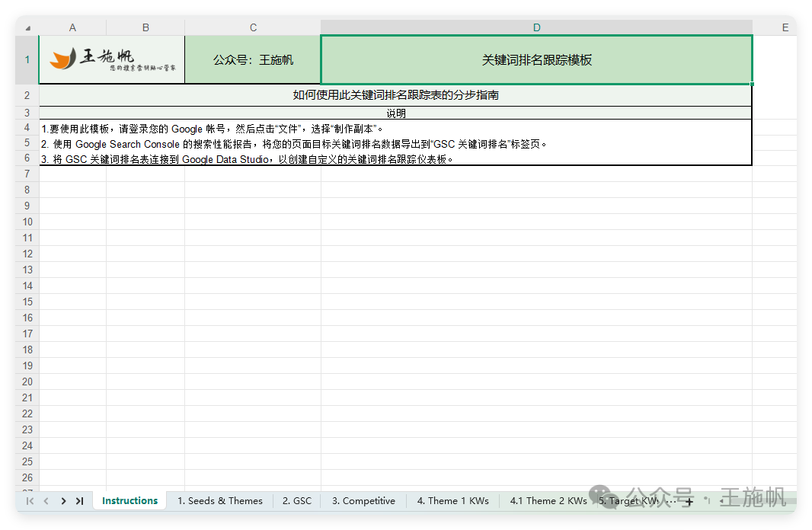Screen dimensions: 812x530
Task: Select column C header
Action: (253, 27)
